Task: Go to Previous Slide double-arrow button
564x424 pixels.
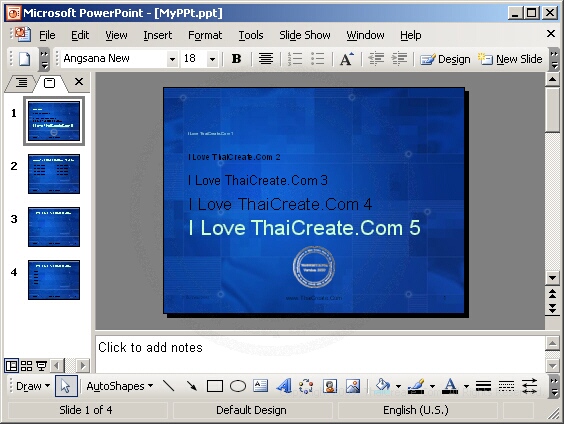Action: [x=552, y=294]
